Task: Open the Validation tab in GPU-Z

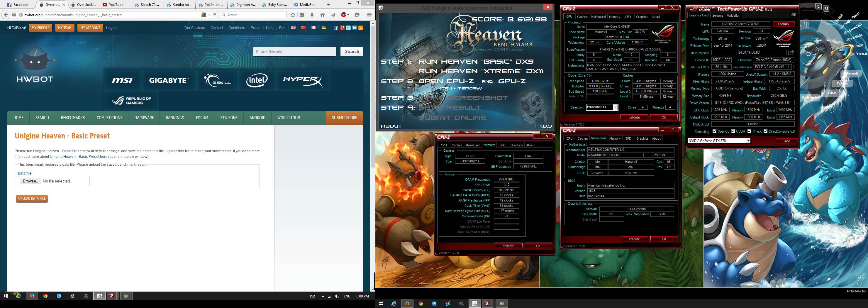Action: 734,16
